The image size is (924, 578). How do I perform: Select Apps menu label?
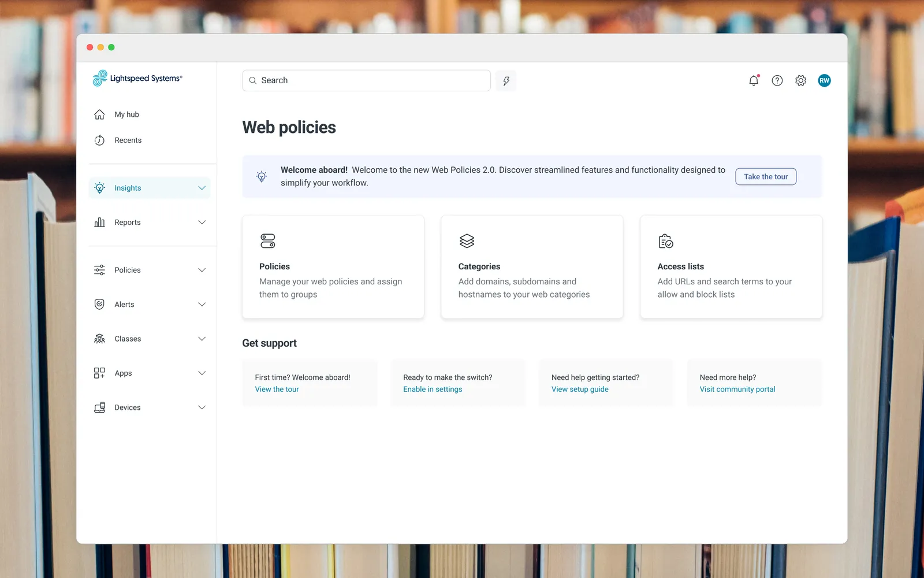pos(123,373)
